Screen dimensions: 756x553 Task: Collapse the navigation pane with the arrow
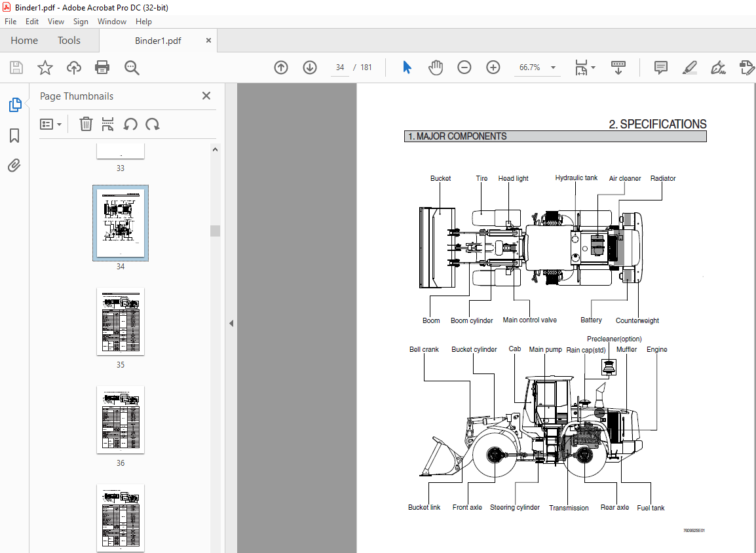(x=231, y=323)
